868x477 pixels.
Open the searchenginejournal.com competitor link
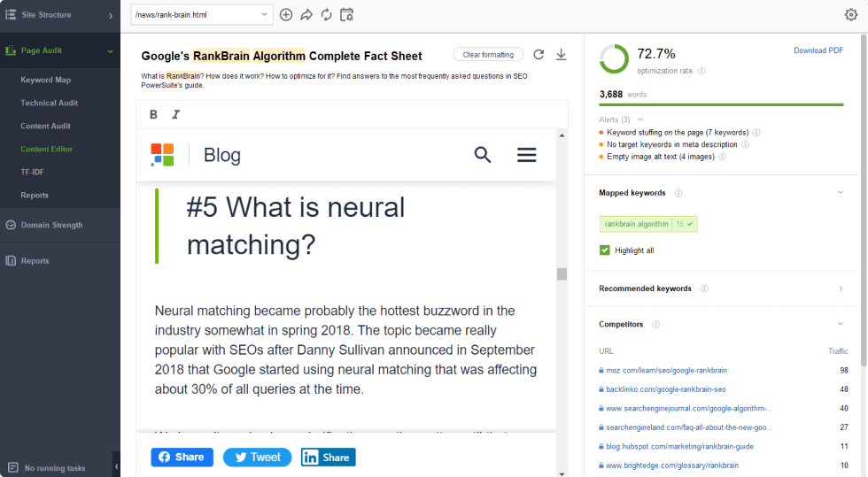(x=689, y=408)
